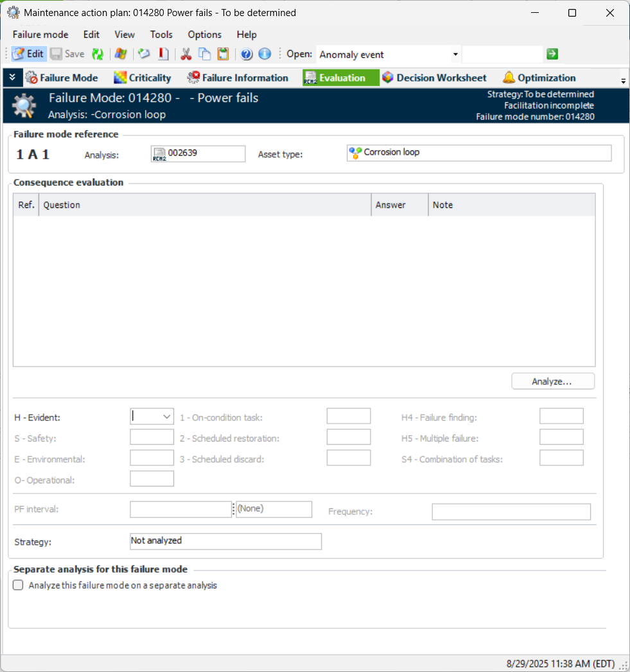The image size is (630, 672).
Task: Click the green go arrow icon
Action: click(552, 54)
